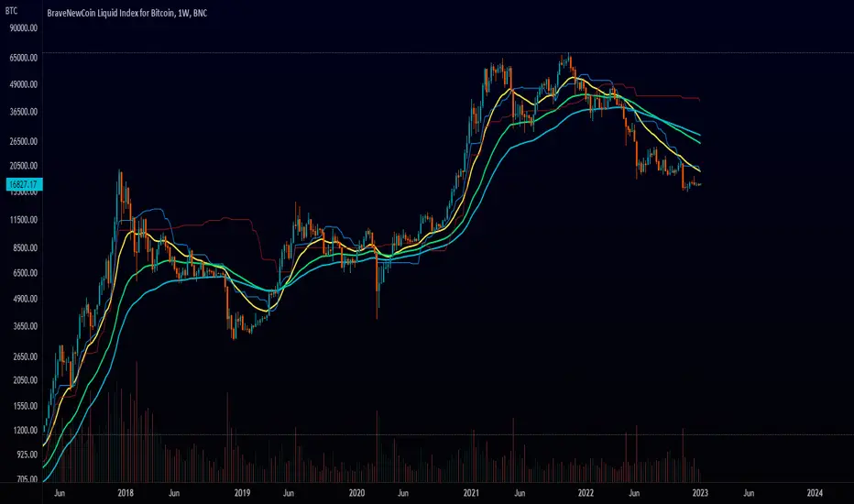Click the 1550.00 price axis label
The height and width of the screenshot is (504, 854).
[x=25, y=406]
